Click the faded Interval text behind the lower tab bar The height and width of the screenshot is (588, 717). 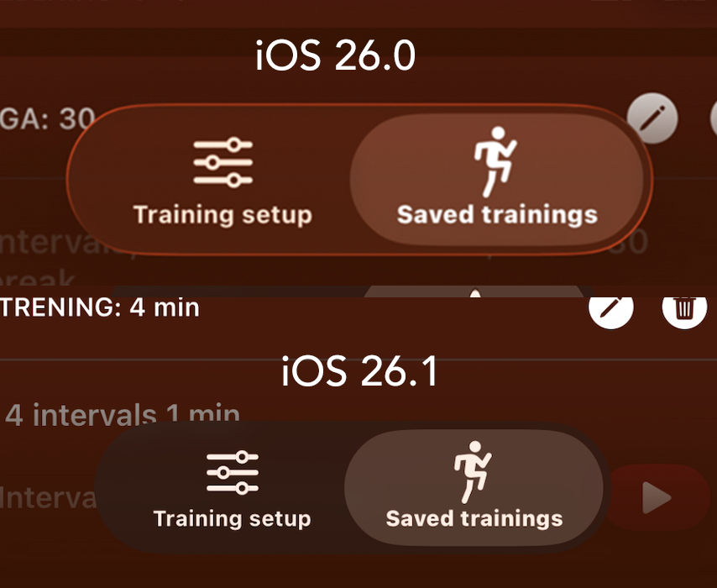(x=48, y=497)
